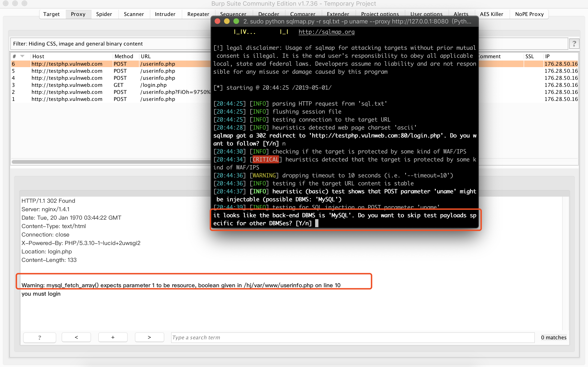This screenshot has width=588, height=367.
Task: Sort requests by the Host column header
Action: tap(38, 56)
